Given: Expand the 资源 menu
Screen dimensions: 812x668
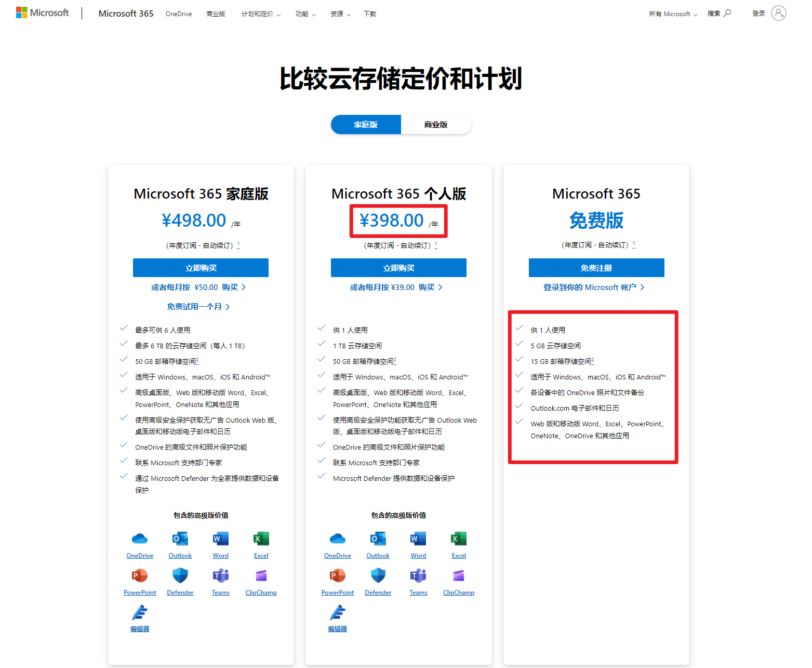Looking at the screenshot, I should click(x=340, y=14).
